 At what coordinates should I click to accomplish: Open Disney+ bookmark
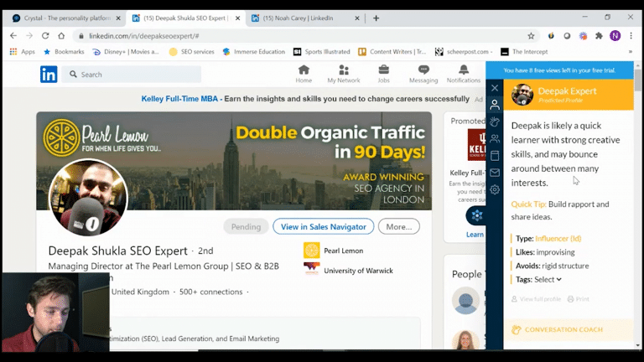(126, 52)
